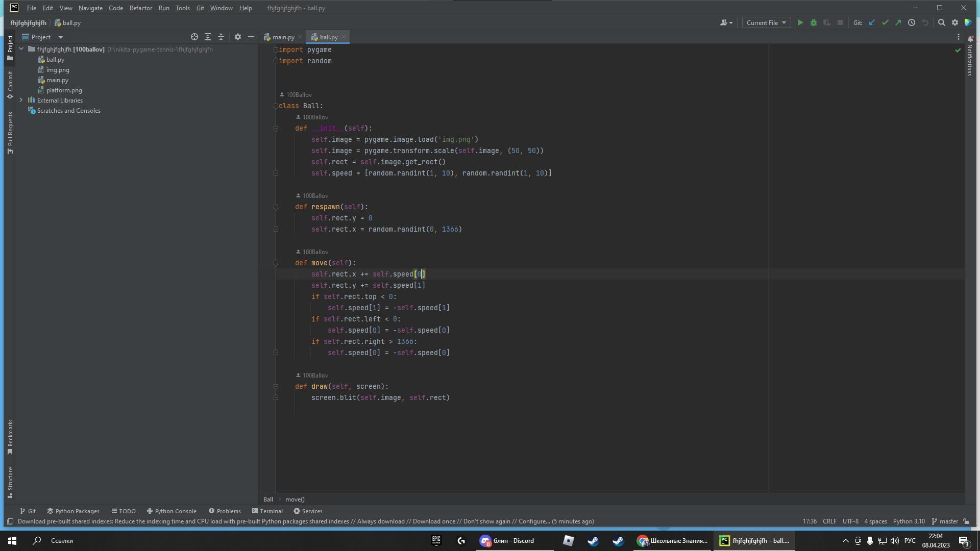Open the Python Console tool window
The height and width of the screenshot is (551, 980).
pos(171,511)
